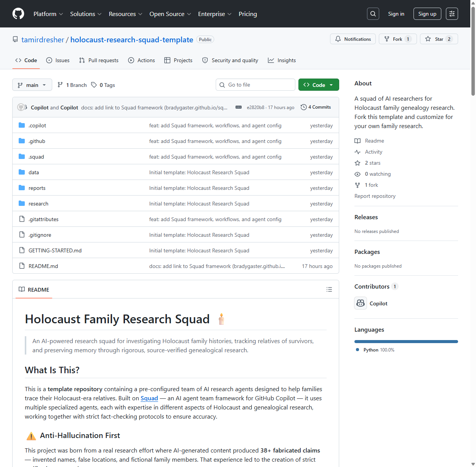
Task: Click the GitHub logo icon
Action: click(x=18, y=14)
